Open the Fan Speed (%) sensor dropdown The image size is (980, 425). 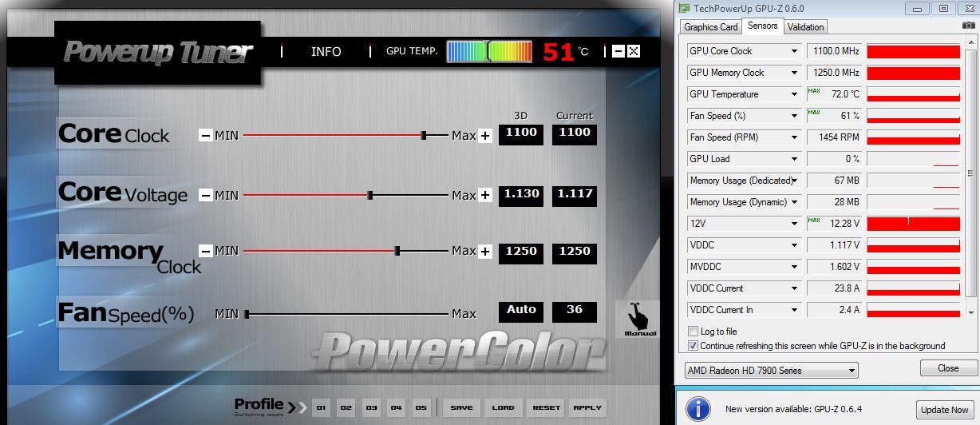click(x=794, y=116)
